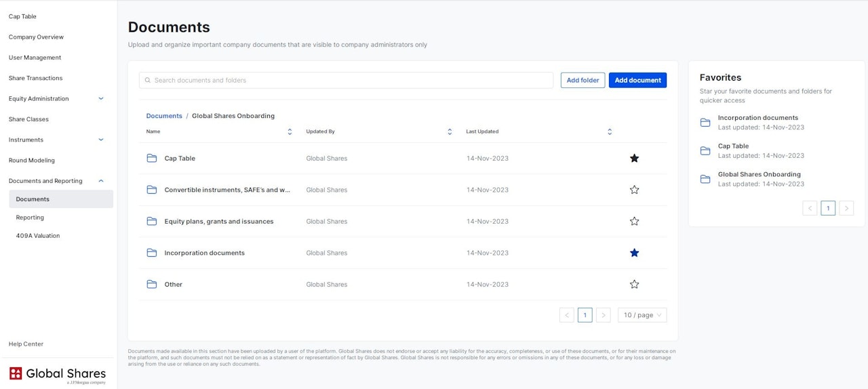Click the Documents breadcrumb link
Viewport: 868px width, 389px height.
click(x=164, y=116)
